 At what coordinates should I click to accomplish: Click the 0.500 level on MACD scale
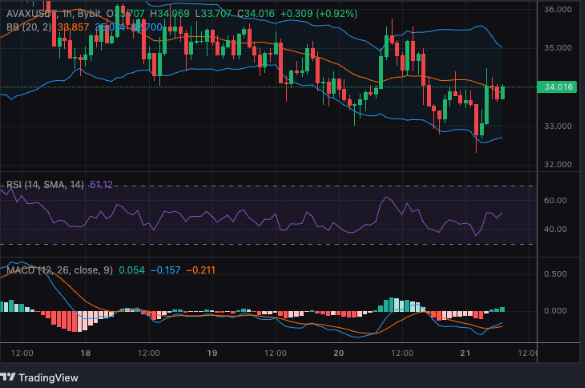(x=555, y=274)
